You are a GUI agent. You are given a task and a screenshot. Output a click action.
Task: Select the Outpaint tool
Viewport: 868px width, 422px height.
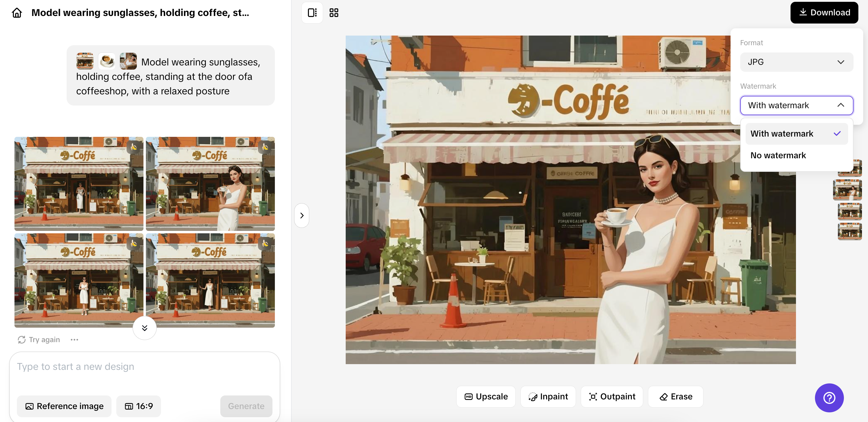pos(612,396)
